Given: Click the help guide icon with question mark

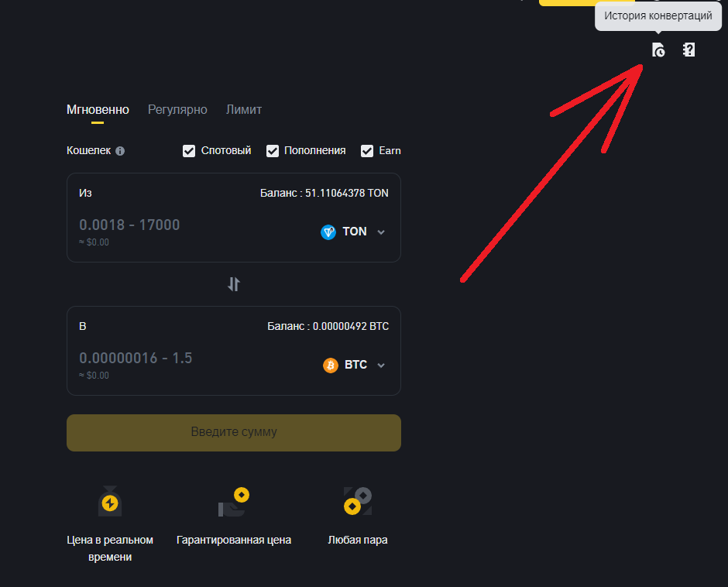Looking at the screenshot, I should click(689, 50).
